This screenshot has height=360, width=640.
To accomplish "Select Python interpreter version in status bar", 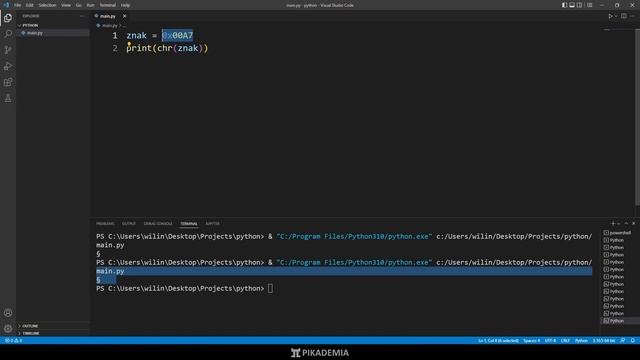I will 604,340.
